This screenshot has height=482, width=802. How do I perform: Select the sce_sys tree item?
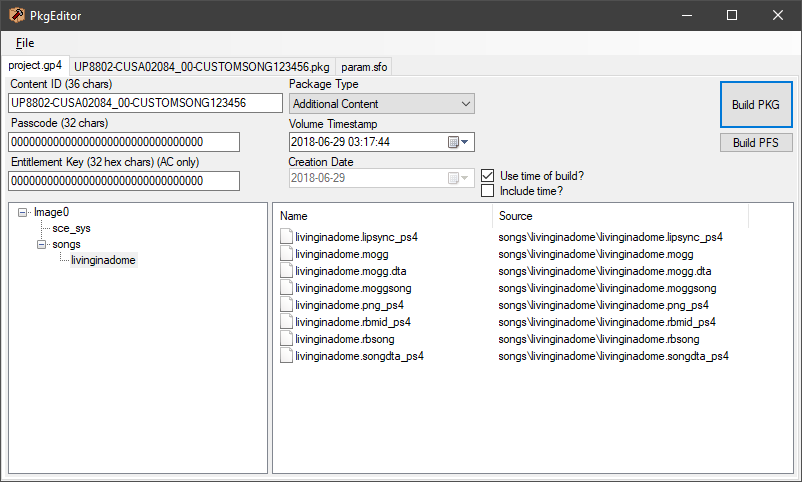pyautogui.click(x=71, y=228)
